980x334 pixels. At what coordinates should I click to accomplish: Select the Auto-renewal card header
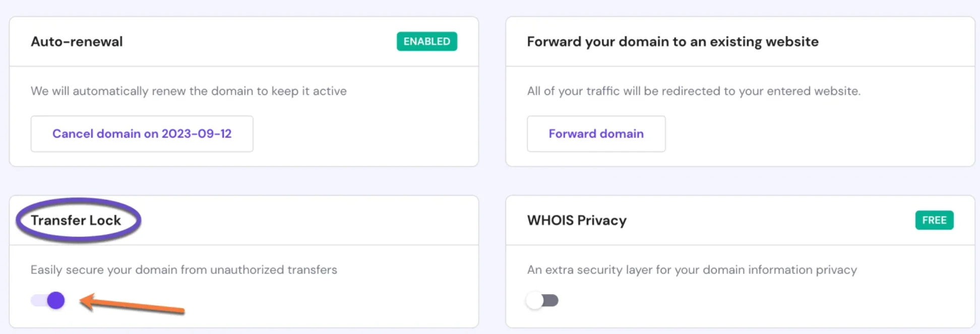click(77, 41)
